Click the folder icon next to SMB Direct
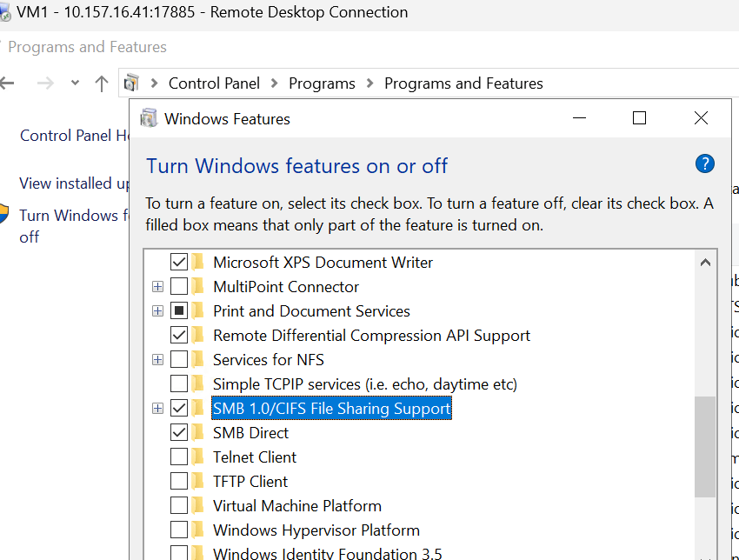This screenshot has height=560, width=739. pos(198,432)
